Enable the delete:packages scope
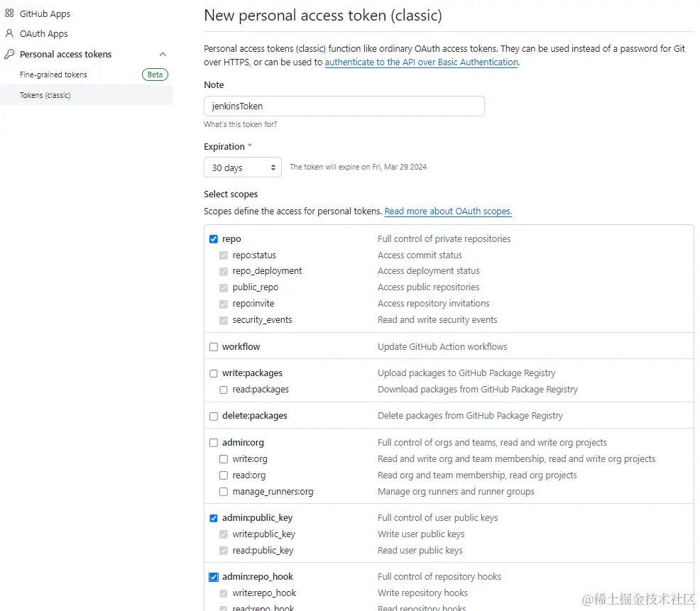This screenshot has height=611, width=700. [x=214, y=416]
